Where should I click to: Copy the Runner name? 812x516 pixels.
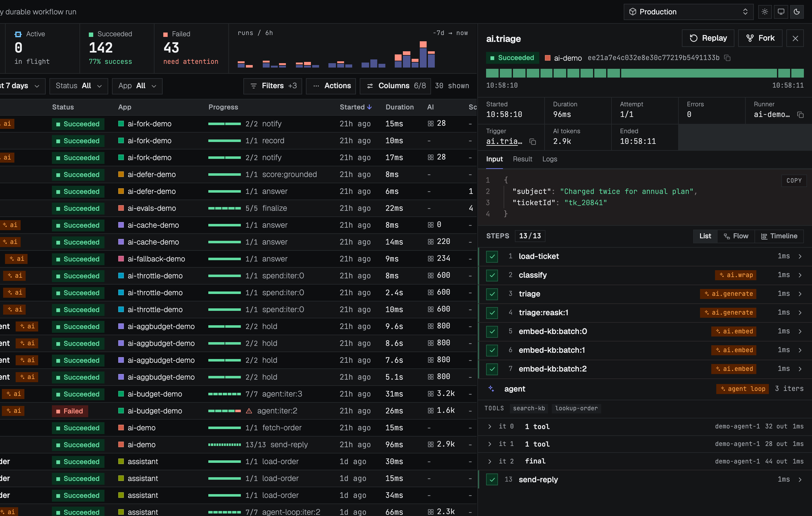800,114
